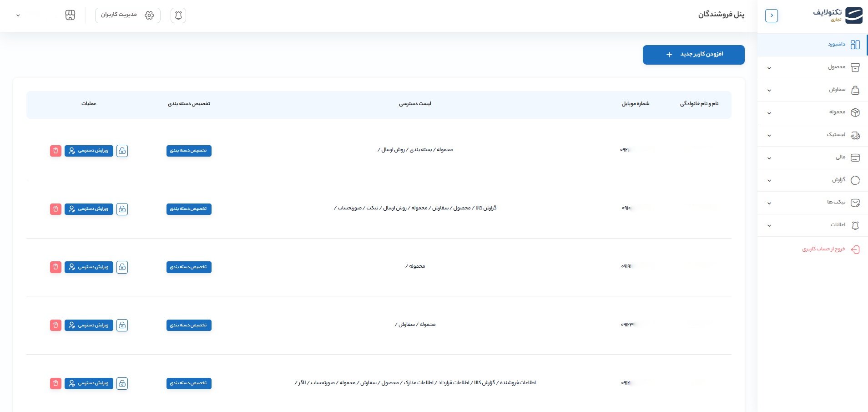Open the store icon in top bar
The image size is (868, 412).
pos(70,15)
